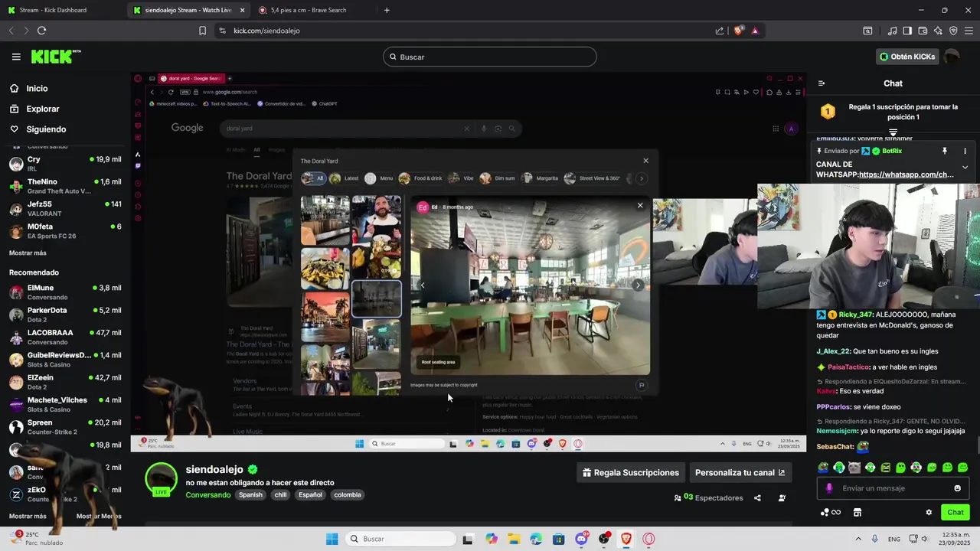Open chat settings gear
This screenshot has width=980, height=551.
(x=929, y=512)
